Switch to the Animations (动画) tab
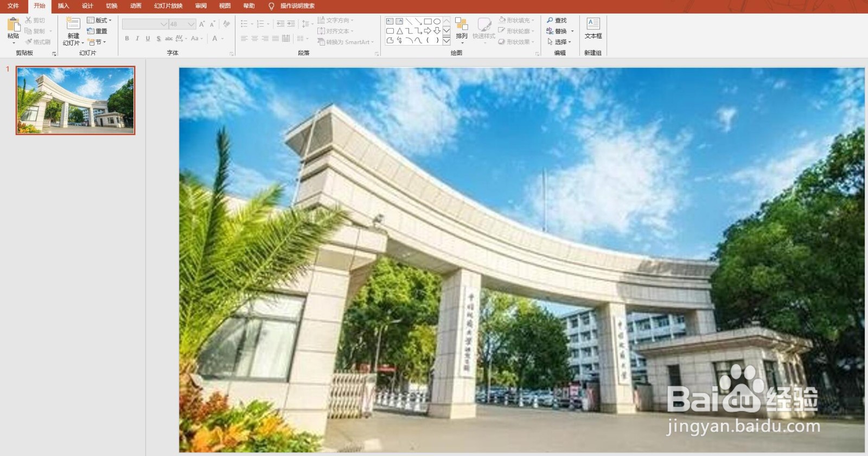Screen dimensions: 868x456 (136, 6)
